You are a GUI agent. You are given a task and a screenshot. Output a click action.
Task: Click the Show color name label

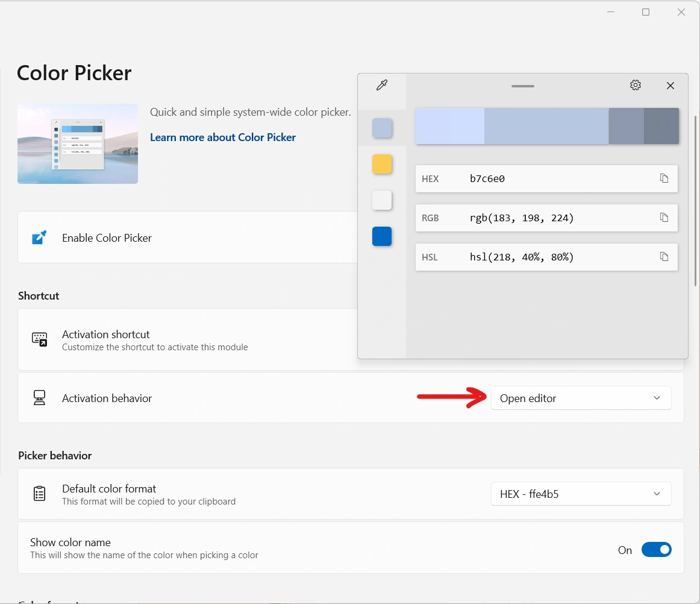tap(70, 543)
